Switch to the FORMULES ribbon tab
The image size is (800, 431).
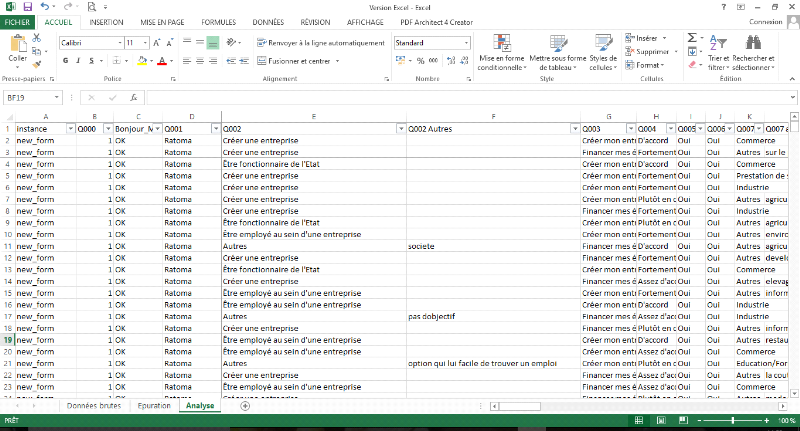(218, 21)
